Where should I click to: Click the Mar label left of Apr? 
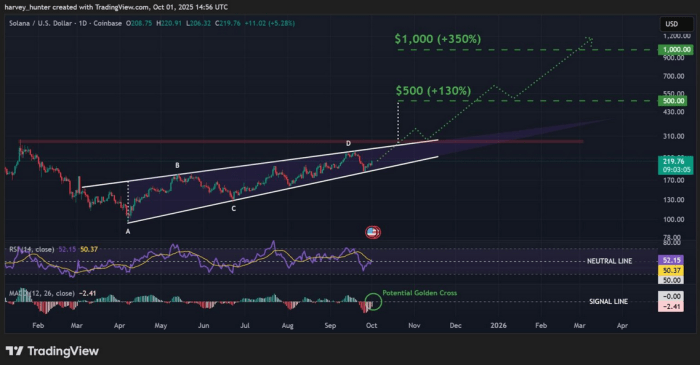tap(76, 326)
